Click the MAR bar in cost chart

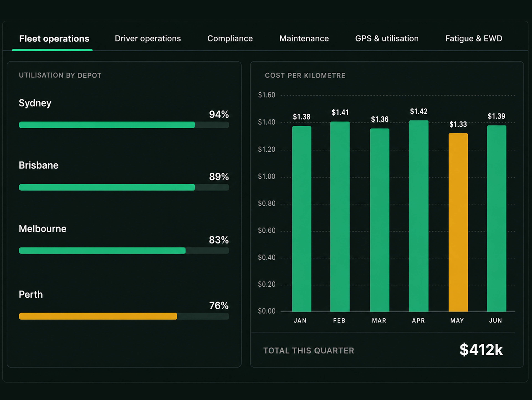click(x=379, y=220)
